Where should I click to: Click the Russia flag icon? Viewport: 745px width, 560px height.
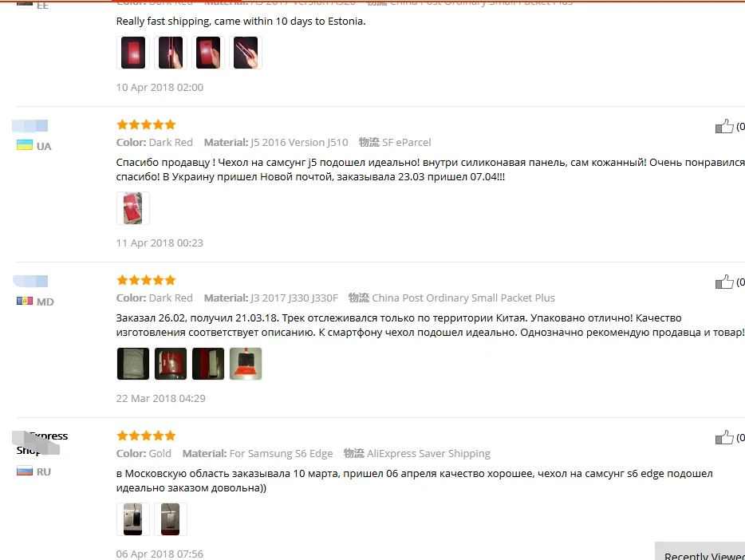tap(25, 471)
